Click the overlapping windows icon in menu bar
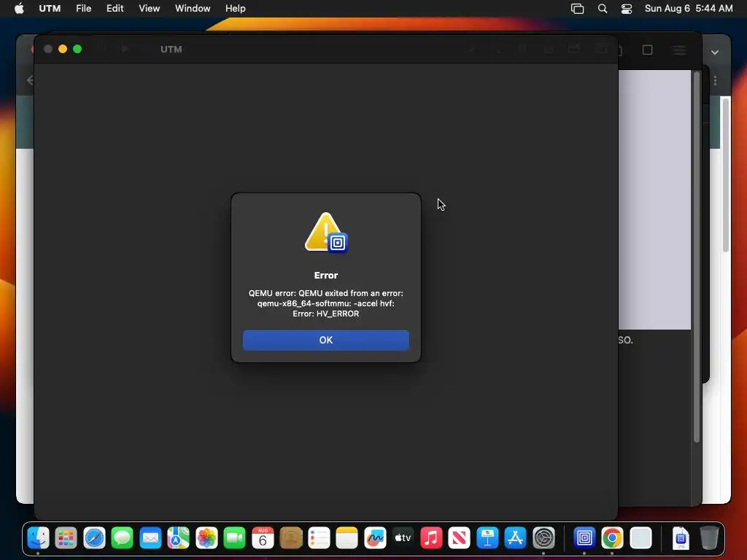747x560 pixels. tap(577, 9)
